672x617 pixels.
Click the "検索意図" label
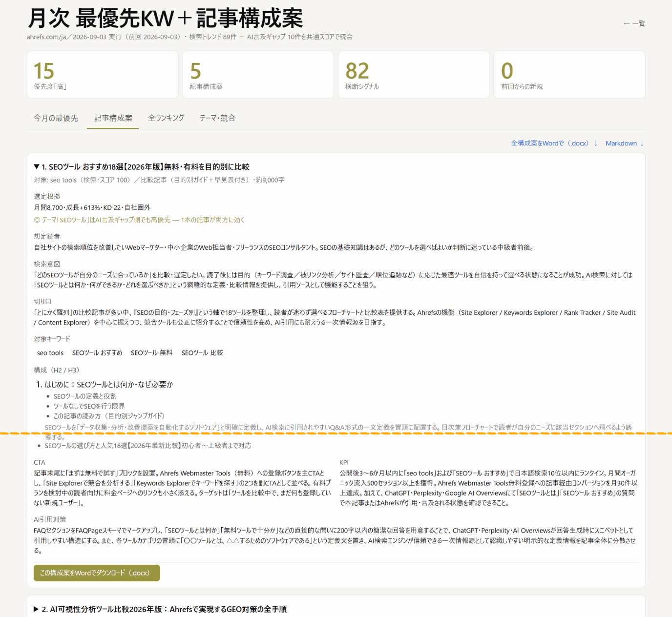pos(47,264)
